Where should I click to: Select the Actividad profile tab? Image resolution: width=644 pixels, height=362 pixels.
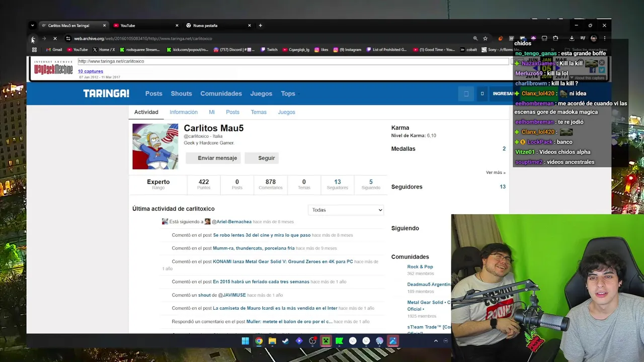146,112
